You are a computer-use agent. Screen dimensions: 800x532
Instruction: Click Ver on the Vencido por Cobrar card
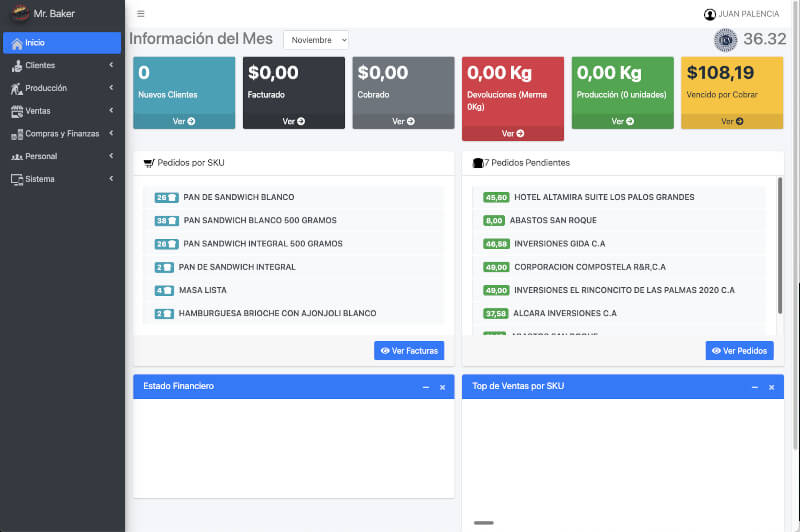coord(732,121)
